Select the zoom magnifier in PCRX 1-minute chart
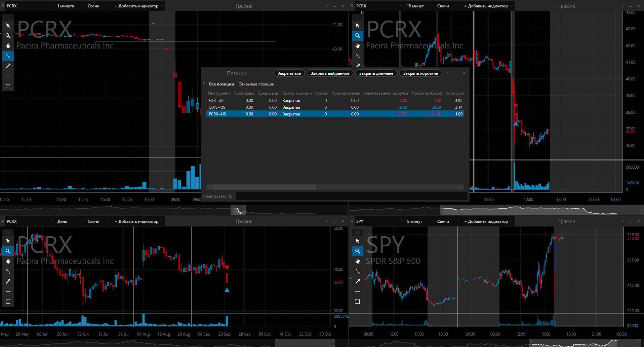 click(8, 36)
